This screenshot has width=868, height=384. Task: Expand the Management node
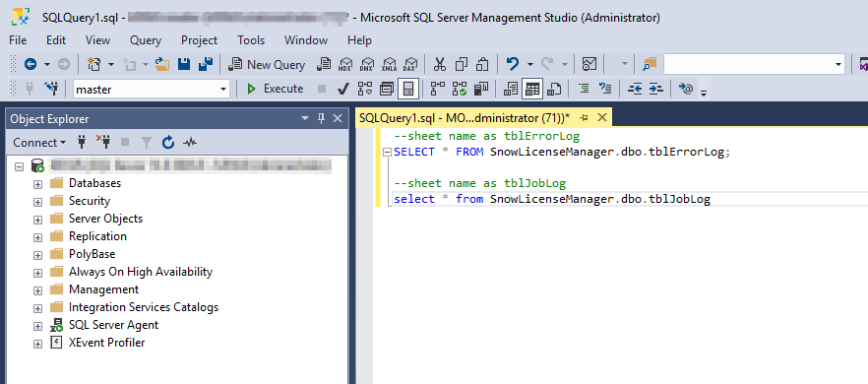tap(37, 290)
